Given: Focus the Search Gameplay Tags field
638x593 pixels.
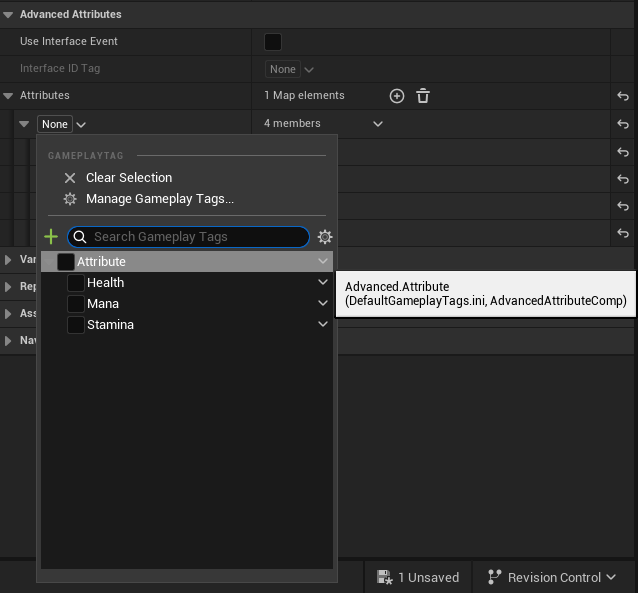Looking at the screenshot, I should (x=188, y=237).
